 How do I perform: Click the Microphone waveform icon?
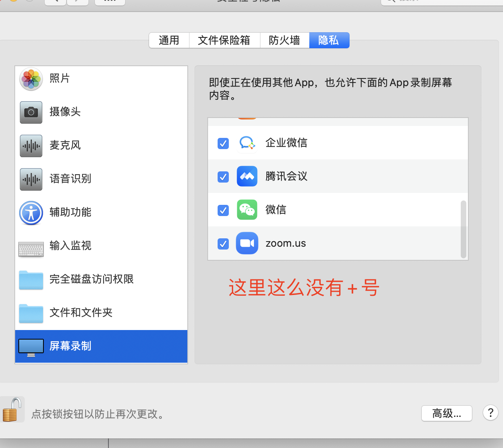(x=31, y=146)
